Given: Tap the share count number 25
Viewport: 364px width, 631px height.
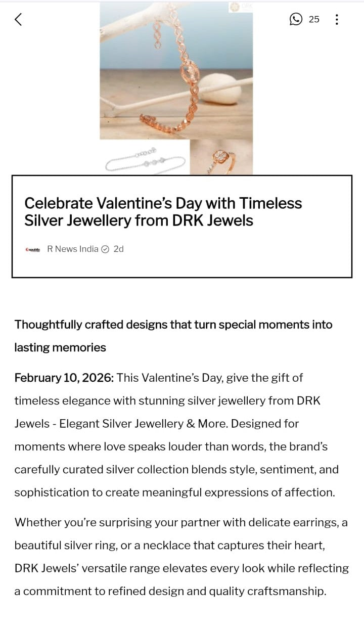Looking at the screenshot, I should [x=314, y=19].
